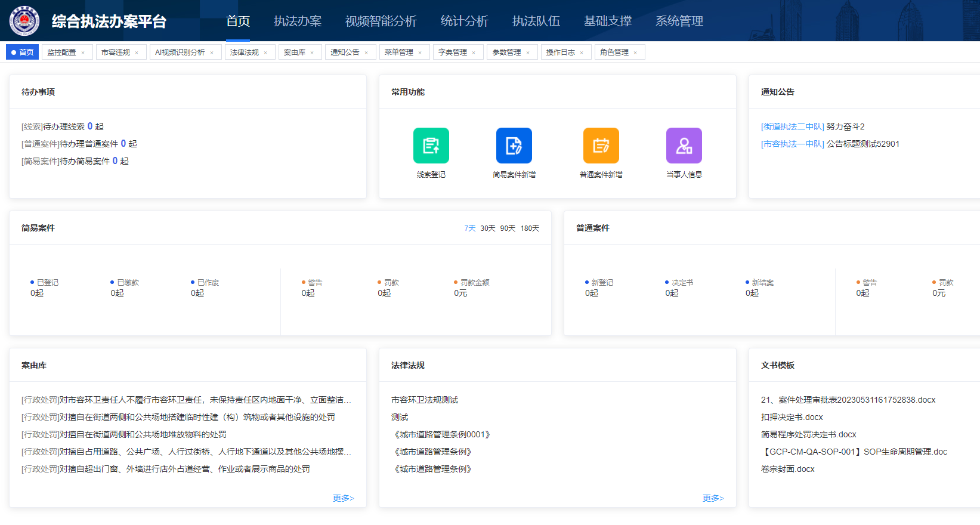Select the 30天 range for 简易案件

pyautogui.click(x=488, y=228)
